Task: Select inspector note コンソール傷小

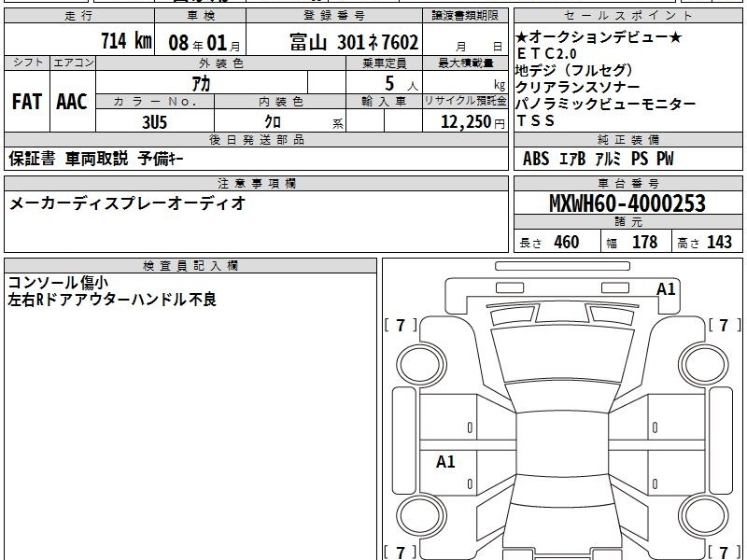Action: click(58, 283)
